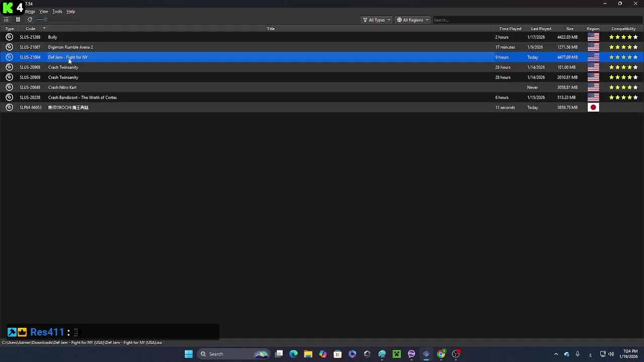Viewport: 644px width, 362px height.
Task: Click disc icon for SLPM-66953 row
Action: [9, 108]
